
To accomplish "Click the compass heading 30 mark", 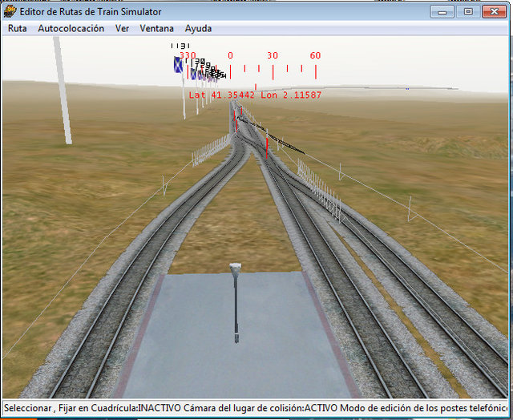I will coord(273,56).
